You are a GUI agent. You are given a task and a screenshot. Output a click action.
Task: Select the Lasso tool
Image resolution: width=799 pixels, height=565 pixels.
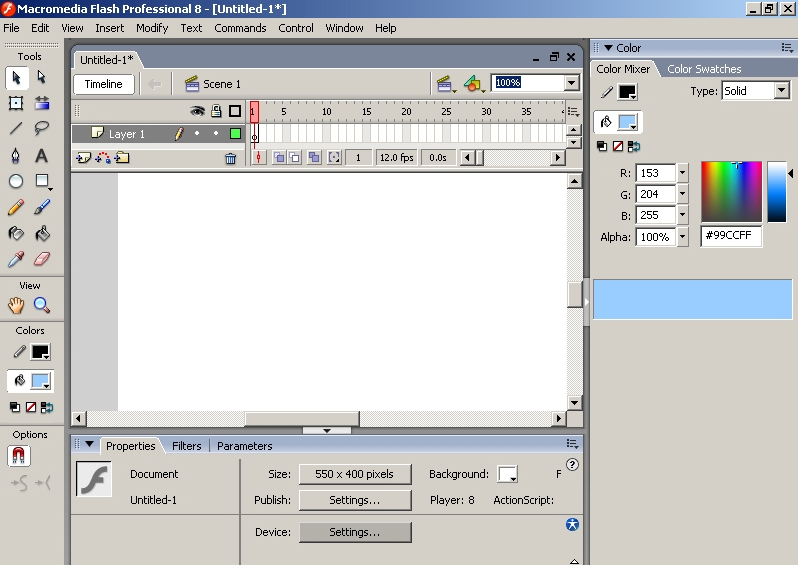click(x=42, y=129)
